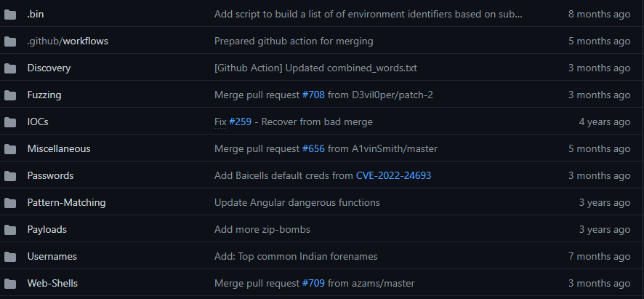Image resolution: width=644 pixels, height=299 pixels.
Task: Open the .github/workflows directory
Action: coord(68,41)
